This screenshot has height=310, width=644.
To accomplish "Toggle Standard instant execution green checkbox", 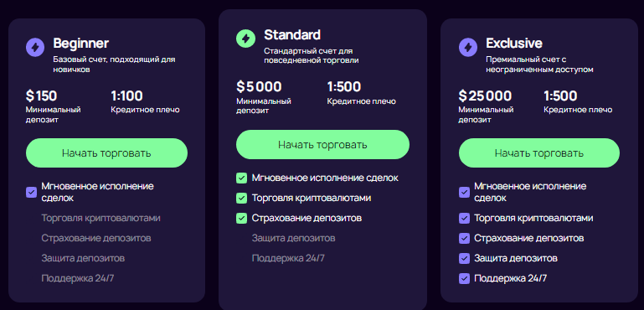I will pos(241,178).
